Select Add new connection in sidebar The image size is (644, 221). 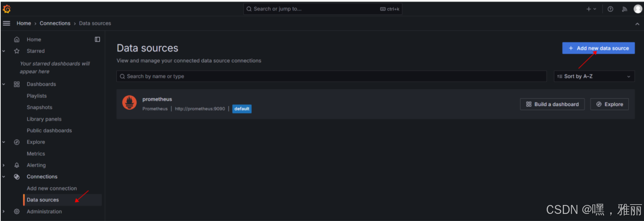tap(52, 188)
